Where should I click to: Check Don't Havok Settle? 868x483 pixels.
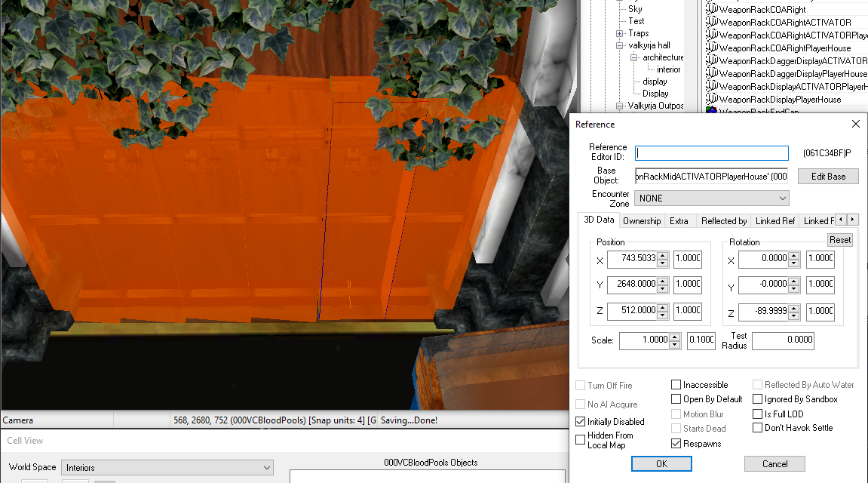click(757, 428)
